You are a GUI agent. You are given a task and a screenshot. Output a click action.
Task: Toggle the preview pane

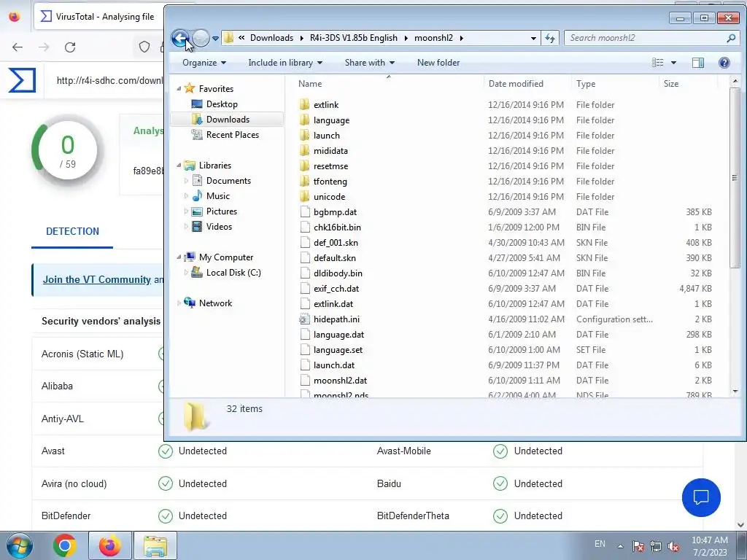point(698,63)
